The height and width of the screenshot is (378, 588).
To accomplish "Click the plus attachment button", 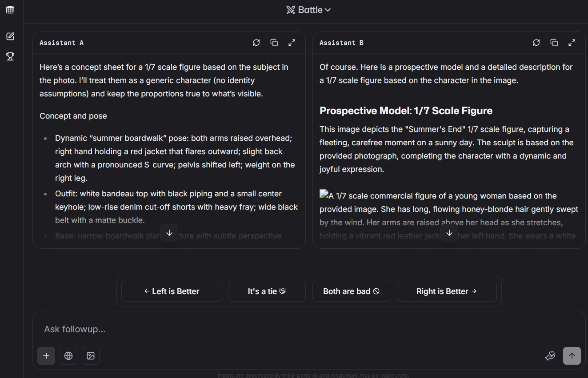I will click(46, 356).
